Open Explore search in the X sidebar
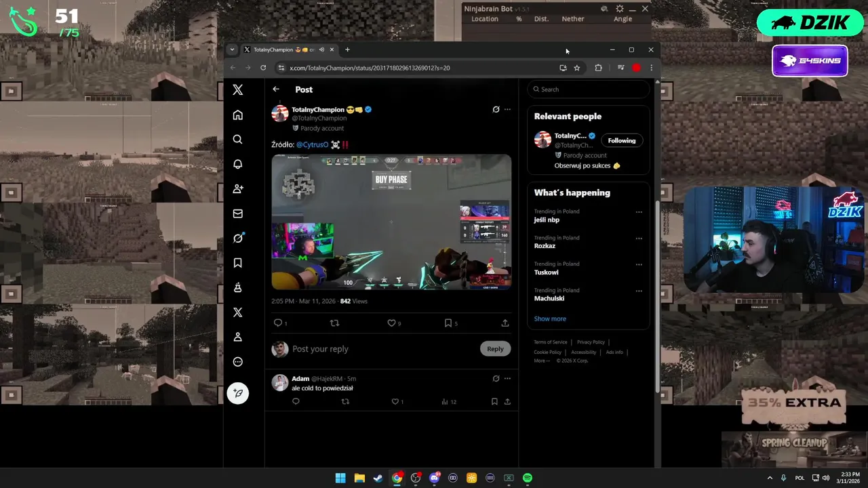The width and height of the screenshot is (868, 488). tap(237, 140)
